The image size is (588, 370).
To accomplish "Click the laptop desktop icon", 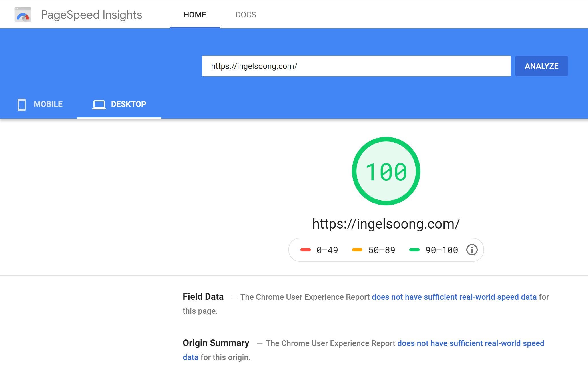I will tap(99, 105).
